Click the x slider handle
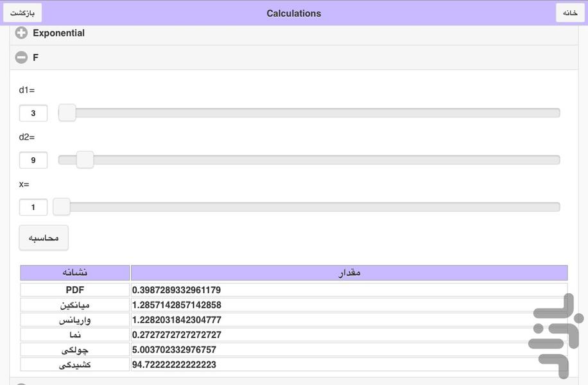Screen dimensions: 588x385 [x=62, y=207]
